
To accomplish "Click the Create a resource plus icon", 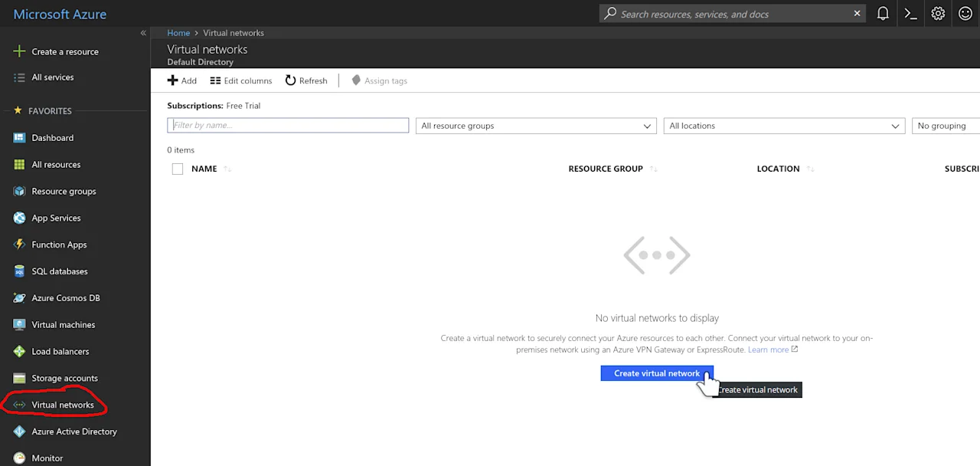I will point(19,51).
